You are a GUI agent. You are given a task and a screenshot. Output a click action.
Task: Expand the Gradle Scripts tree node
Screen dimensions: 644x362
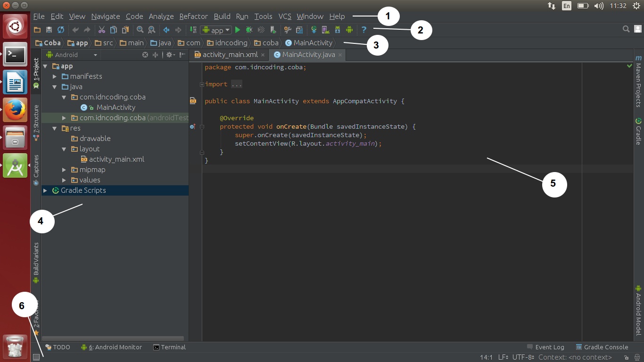click(45, 190)
